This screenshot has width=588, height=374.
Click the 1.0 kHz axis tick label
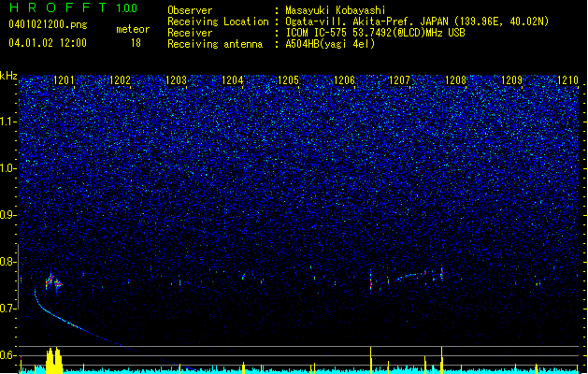pos(8,168)
